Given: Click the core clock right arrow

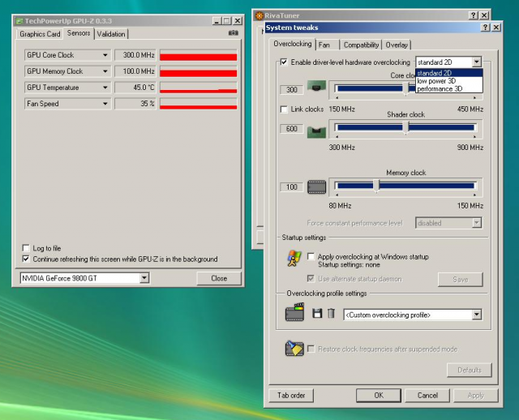Looking at the screenshot, I should point(474,97).
